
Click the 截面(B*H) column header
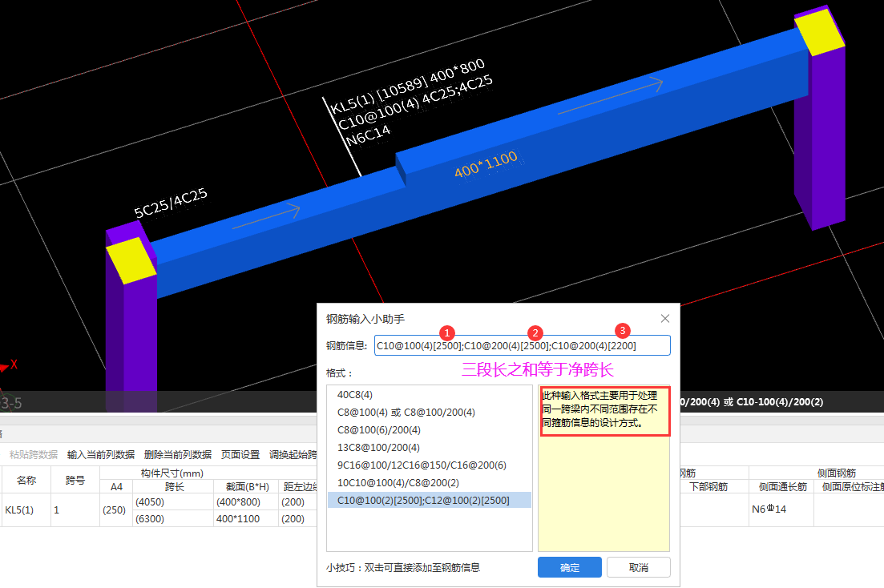pos(246,486)
